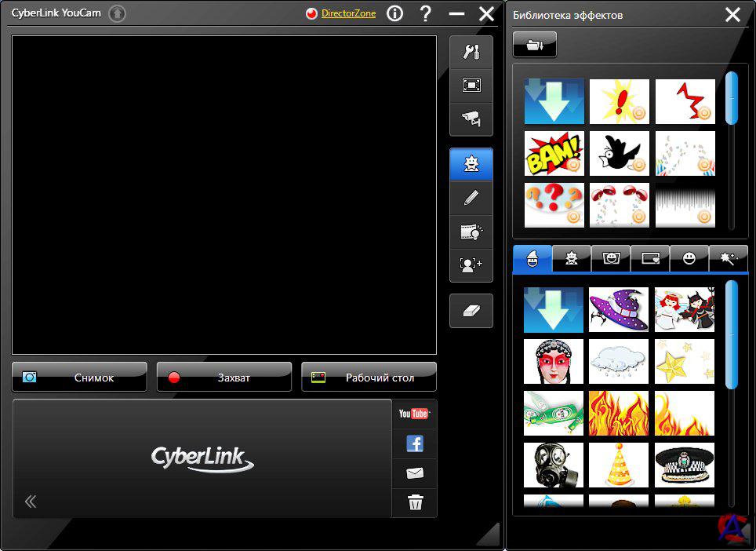Click the red DirectorZone dot icon
This screenshot has height=551, width=756.
311,13
